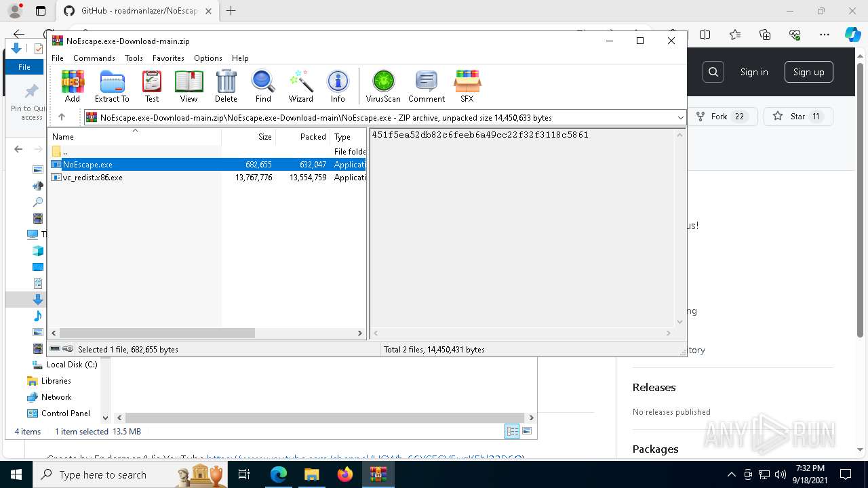Open the notification center
Image resolution: width=868 pixels, height=488 pixels.
pyautogui.click(x=846, y=474)
